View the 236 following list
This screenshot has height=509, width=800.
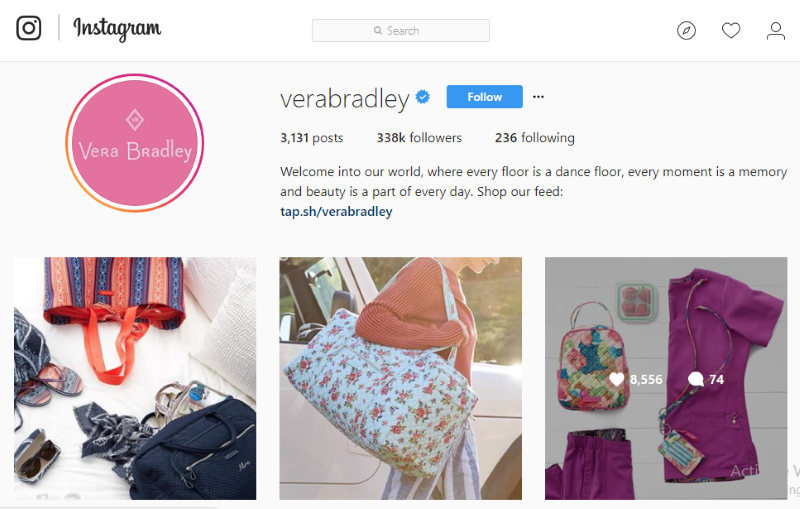pyautogui.click(x=534, y=138)
